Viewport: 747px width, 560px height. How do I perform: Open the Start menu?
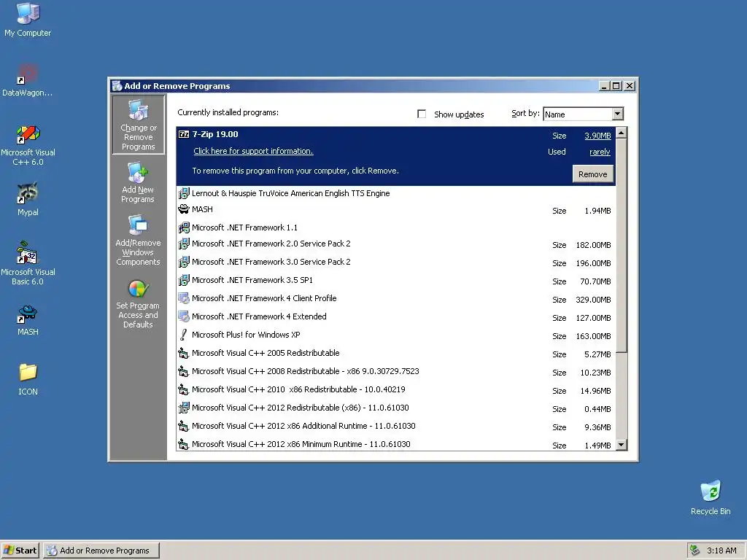(20, 551)
